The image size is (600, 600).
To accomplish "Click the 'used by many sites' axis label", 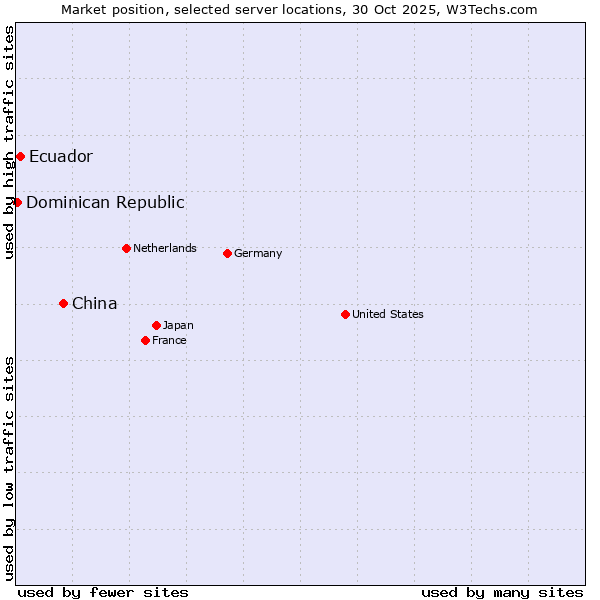I will [x=502, y=592].
